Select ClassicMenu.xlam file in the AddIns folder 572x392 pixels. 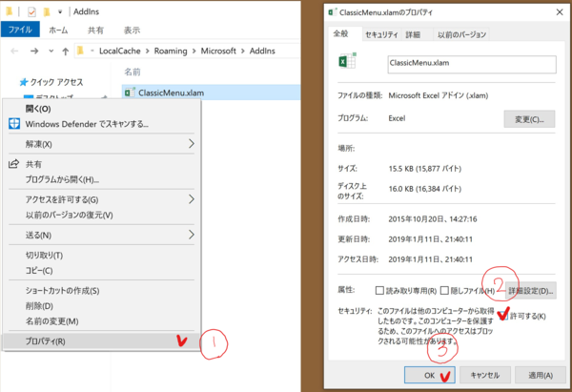point(211,93)
